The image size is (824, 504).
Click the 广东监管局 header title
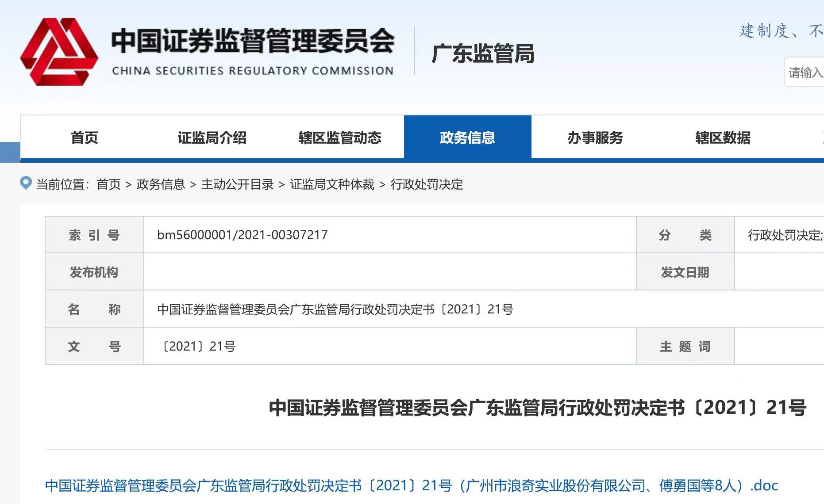coord(482,54)
